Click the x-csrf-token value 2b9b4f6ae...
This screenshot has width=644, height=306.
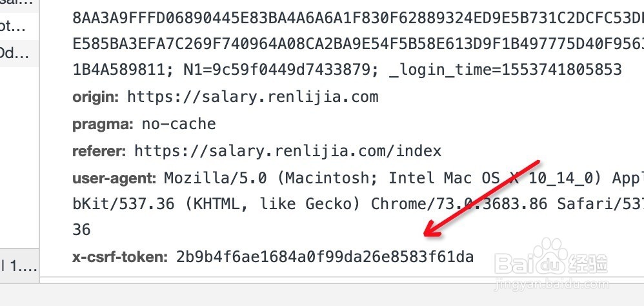tap(325, 258)
